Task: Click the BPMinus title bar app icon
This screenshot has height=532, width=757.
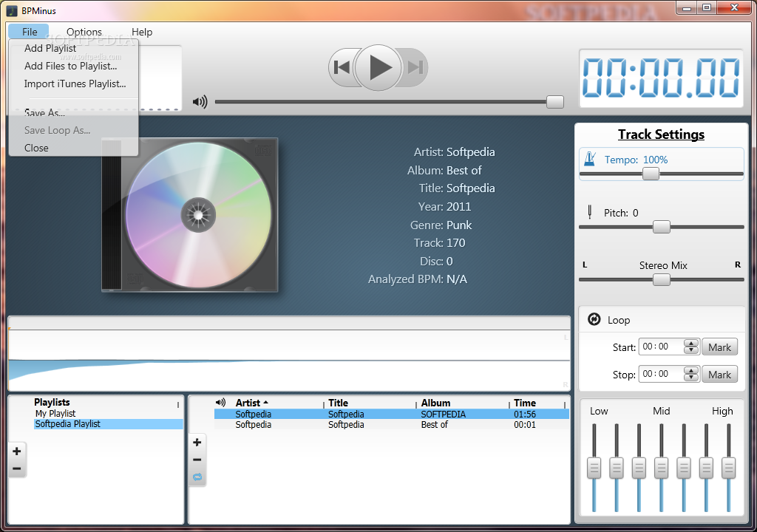Action: point(12,10)
